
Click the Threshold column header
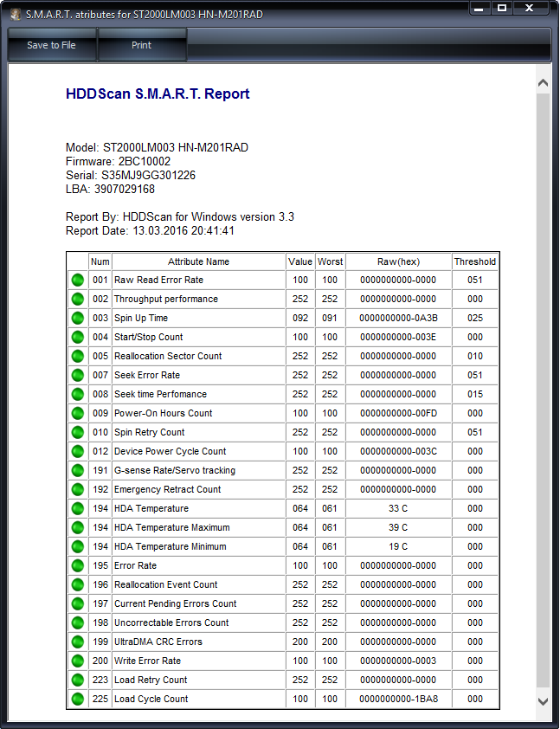(x=475, y=261)
